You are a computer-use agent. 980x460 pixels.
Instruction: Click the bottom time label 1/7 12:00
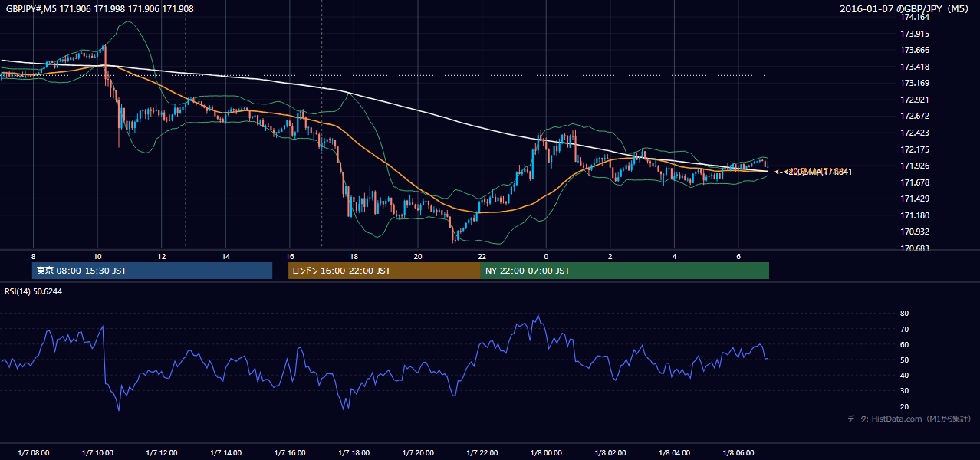[161, 452]
